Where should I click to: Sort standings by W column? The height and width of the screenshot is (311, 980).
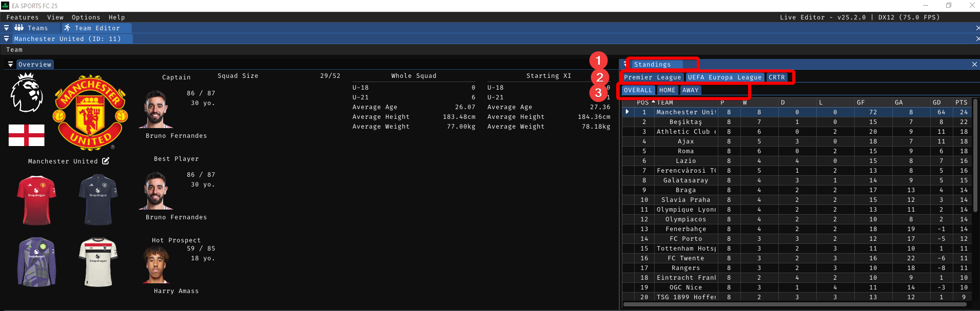click(x=759, y=102)
